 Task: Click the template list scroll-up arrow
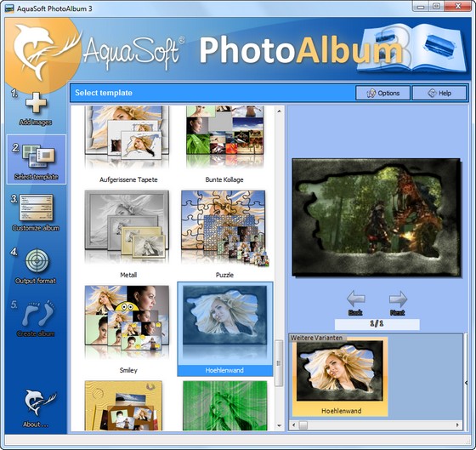point(279,111)
